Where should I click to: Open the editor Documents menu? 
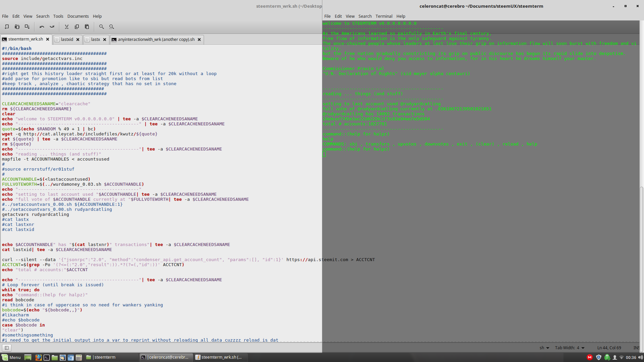pyautogui.click(x=78, y=16)
